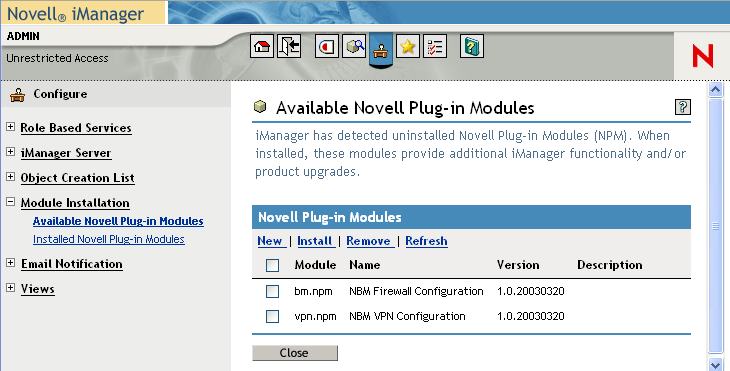The width and height of the screenshot is (730, 371).
Task: Open the Role Based Services link
Action: pyautogui.click(x=76, y=128)
